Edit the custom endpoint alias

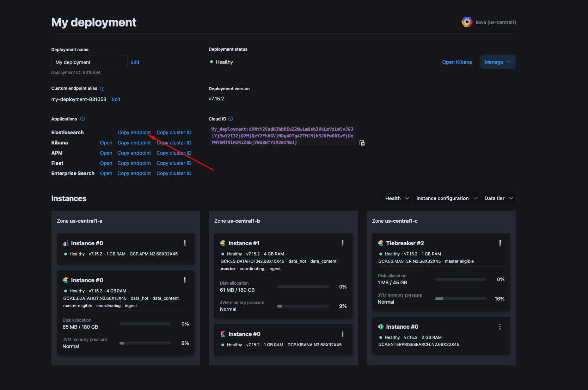click(x=116, y=99)
